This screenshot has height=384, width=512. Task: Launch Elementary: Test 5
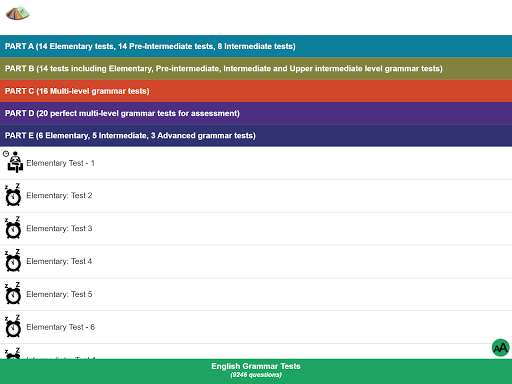point(256,294)
